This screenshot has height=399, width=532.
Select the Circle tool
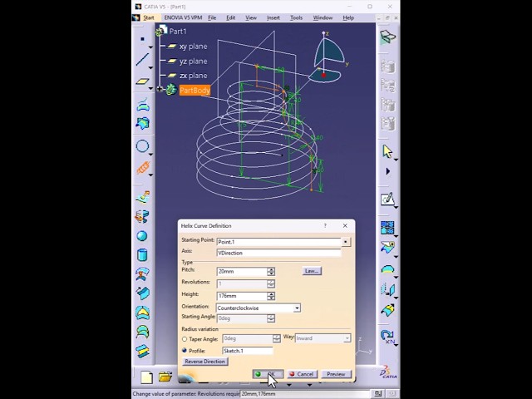[x=142, y=146]
